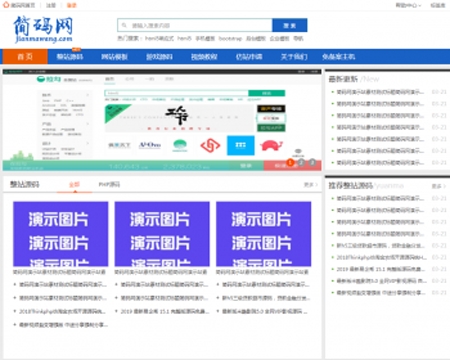
Task: Open the last navigation item 免备案主机
Action: (x=339, y=57)
